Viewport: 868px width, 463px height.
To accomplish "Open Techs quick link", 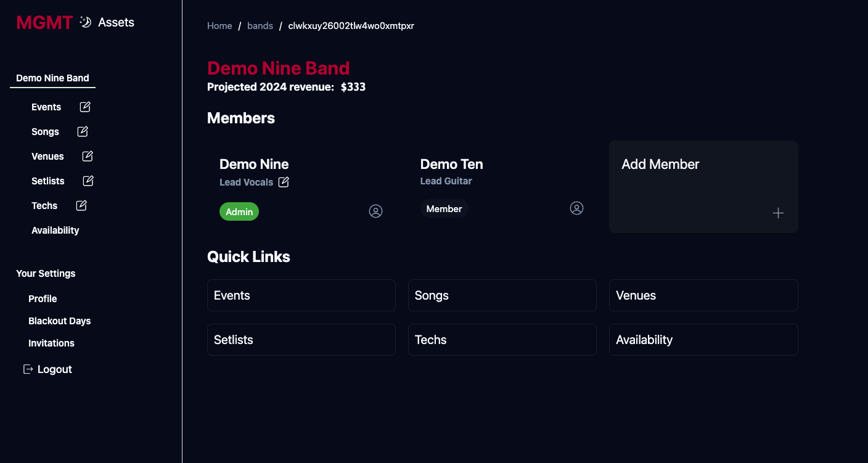I will [x=502, y=340].
